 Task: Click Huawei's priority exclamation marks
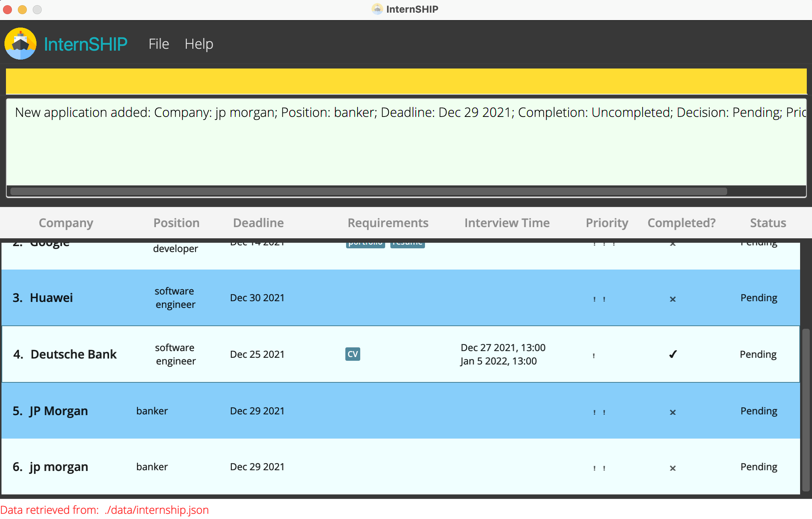pos(599,299)
